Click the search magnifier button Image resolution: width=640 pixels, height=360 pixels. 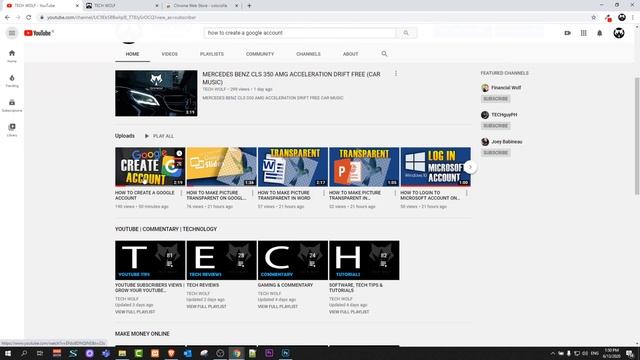pyautogui.click(x=406, y=33)
